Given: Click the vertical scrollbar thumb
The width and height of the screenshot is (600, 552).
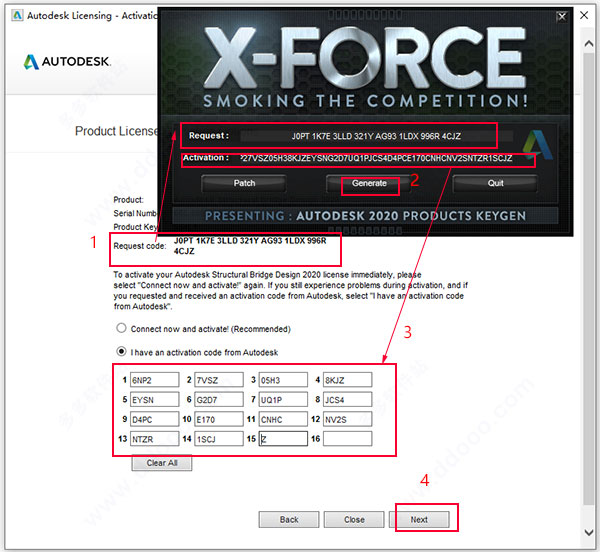Looking at the screenshot, I should tap(589, 279).
